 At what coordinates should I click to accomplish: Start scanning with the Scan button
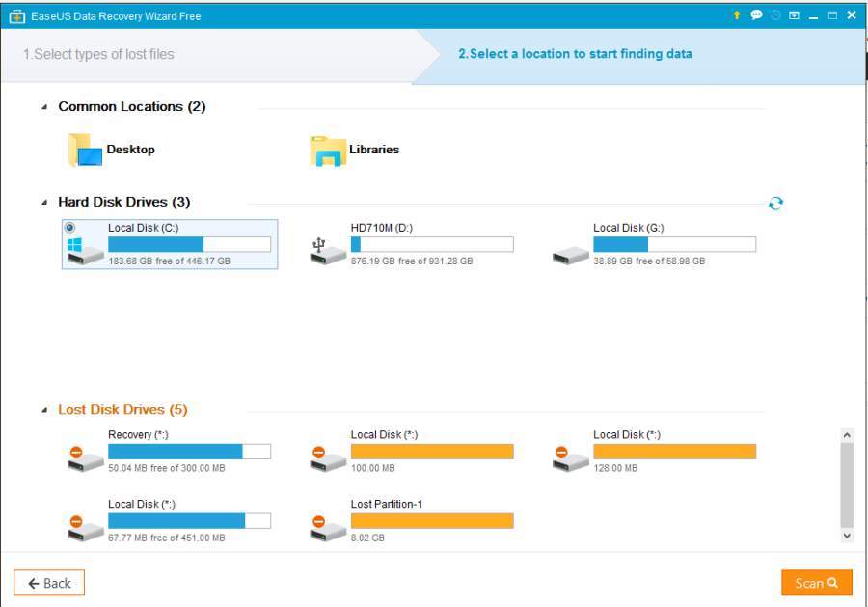817,583
